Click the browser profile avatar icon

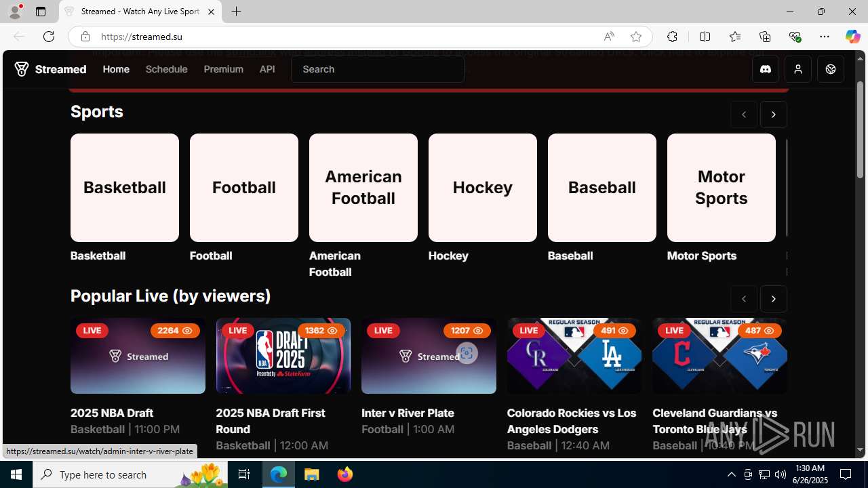coord(15,12)
